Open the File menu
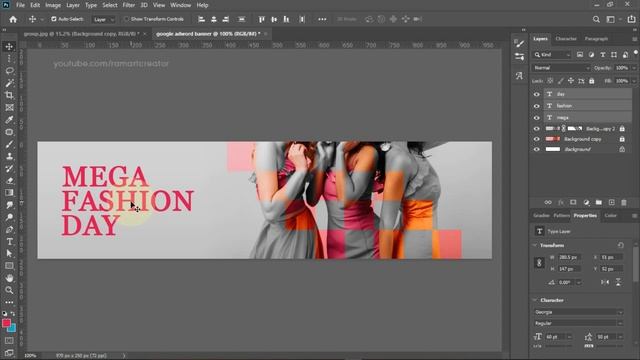Image resolution: width=640 pixels, height=360 pixels. (x=20, y=5)
